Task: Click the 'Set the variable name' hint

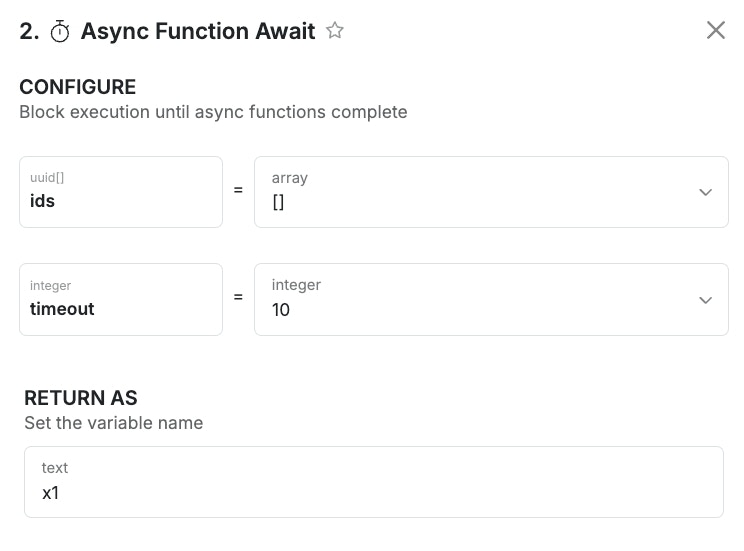Action: [x=113, y=423]
